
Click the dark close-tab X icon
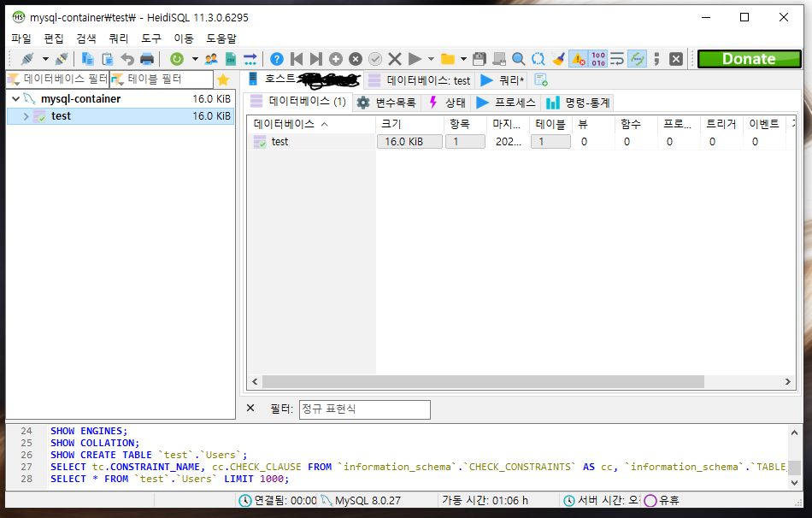coord(676,59)
